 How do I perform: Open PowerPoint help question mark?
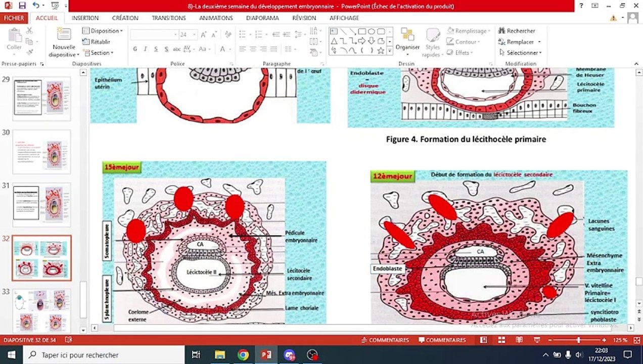[582, 6]
